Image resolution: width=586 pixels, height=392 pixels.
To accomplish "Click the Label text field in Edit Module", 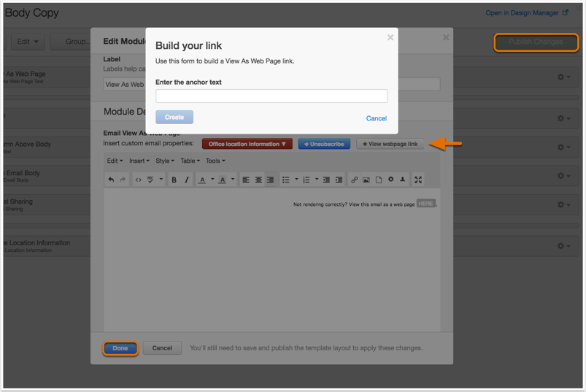I will (x=271, y=84).
